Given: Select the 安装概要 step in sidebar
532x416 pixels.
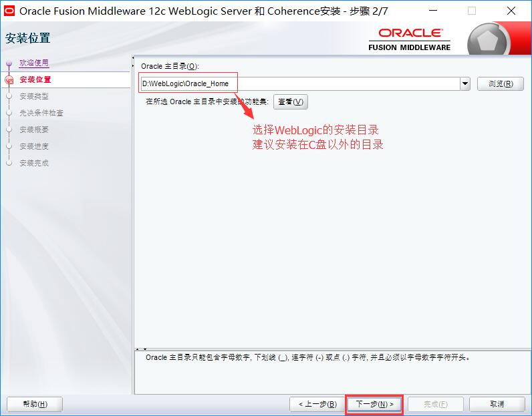Looking at the screenshot, I should coord(34,130).
